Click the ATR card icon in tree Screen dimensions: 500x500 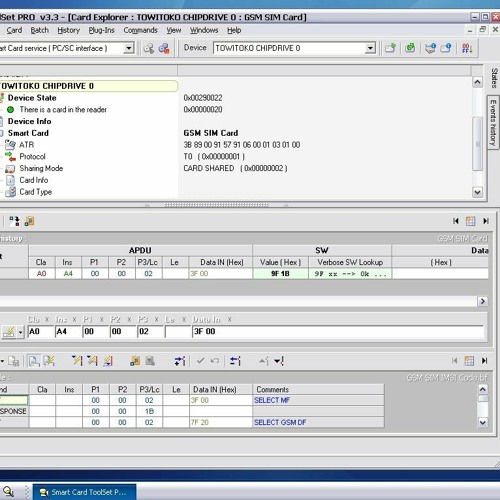pyautogui.click(x=10, y=145)
